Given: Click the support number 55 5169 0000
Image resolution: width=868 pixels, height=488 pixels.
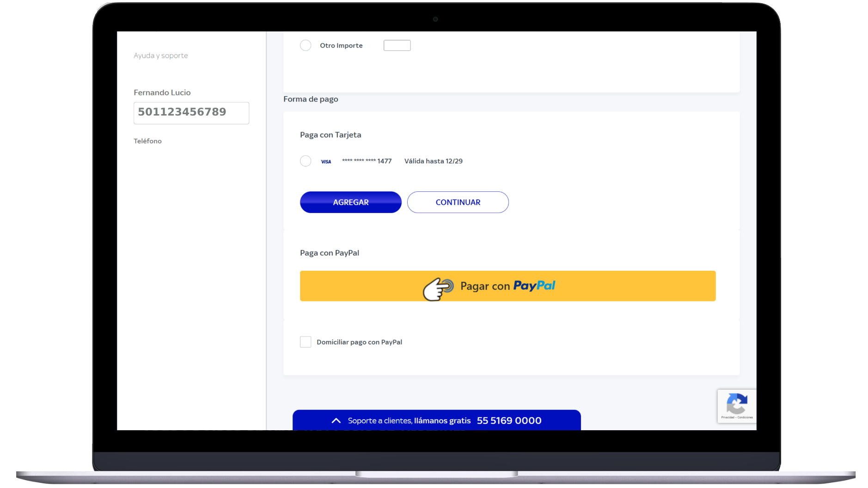Looking at the screenshot, I should click(x=509, y=421).
